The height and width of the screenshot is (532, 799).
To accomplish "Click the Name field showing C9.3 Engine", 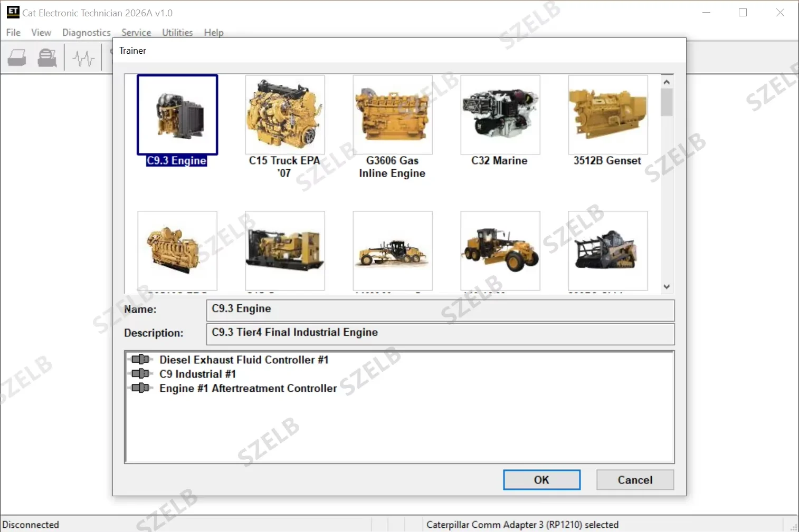I will click(x=440, y=310).
